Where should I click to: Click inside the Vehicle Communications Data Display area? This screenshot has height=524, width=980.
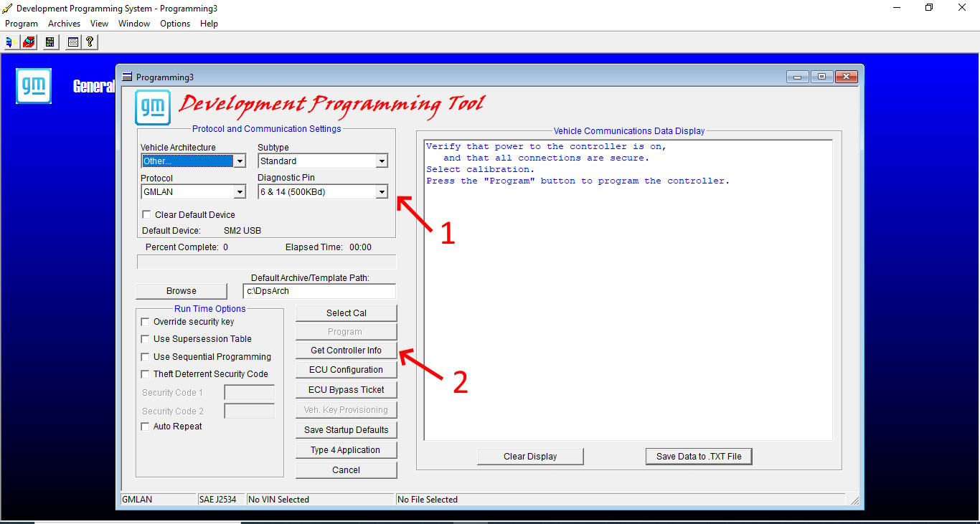(628, 290)
